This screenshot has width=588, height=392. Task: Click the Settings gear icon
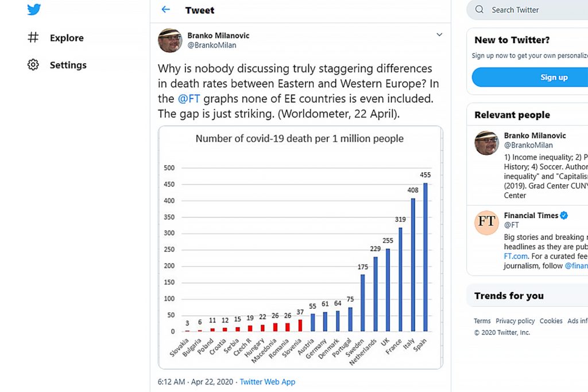pyautogui.click(x=33, y=65)
